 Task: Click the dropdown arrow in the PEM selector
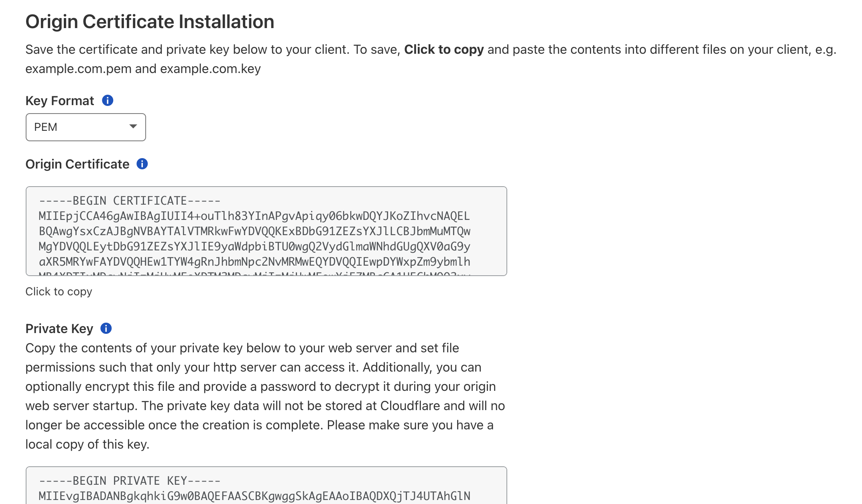click(x=133, y=126)
